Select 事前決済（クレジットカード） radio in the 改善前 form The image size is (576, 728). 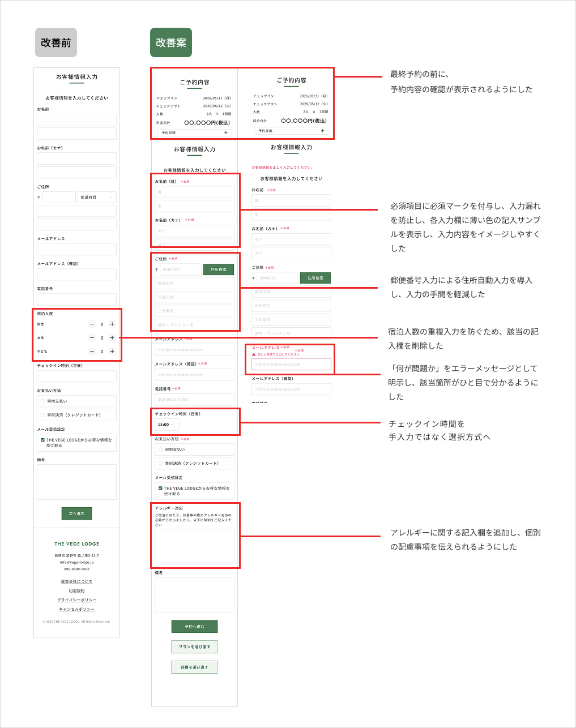tap(42, 415)
